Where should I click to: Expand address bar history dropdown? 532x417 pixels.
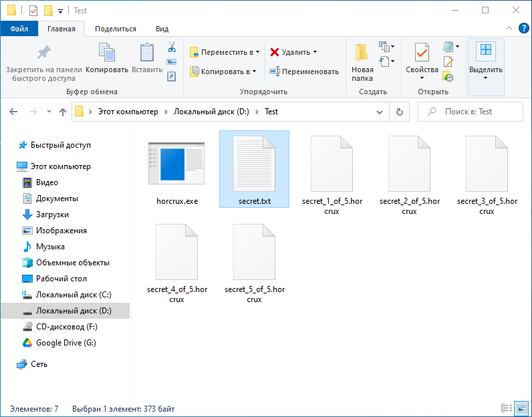[x=380, y=112]
